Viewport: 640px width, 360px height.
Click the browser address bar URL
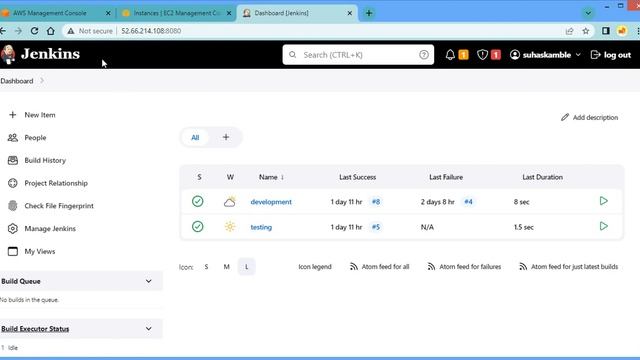coord(151,31)
